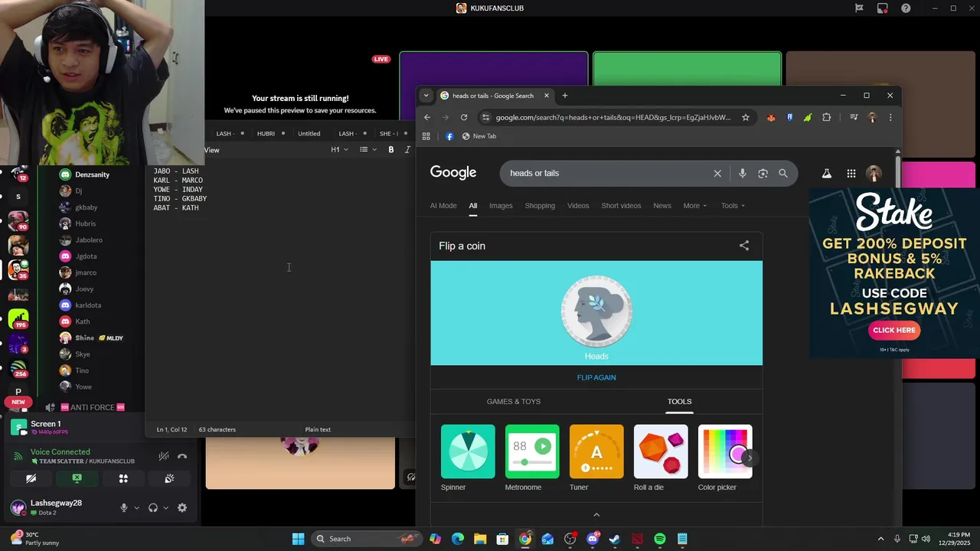Open Discord soundboard
The width and height of the screenshot is (980, 551).
pyautogui.click(x=169, y=478)
